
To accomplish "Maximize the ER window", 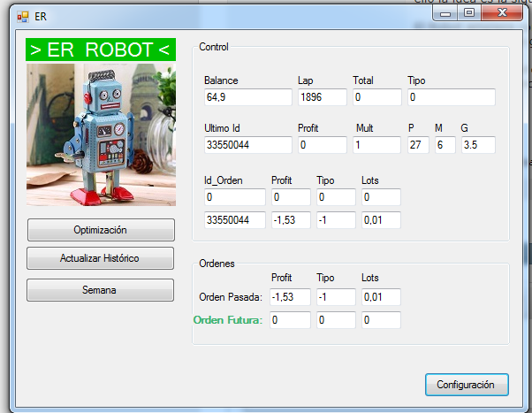I will click(x=469, y=13).
